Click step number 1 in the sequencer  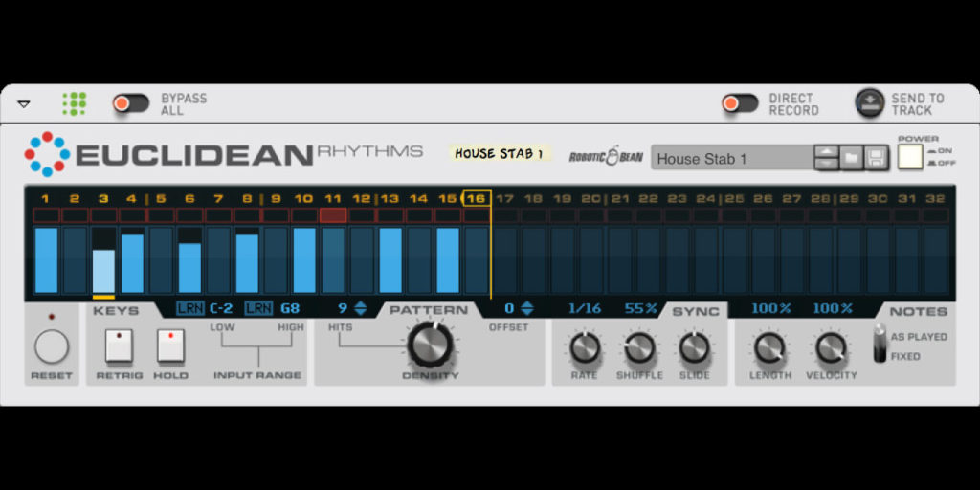point(46,199)
